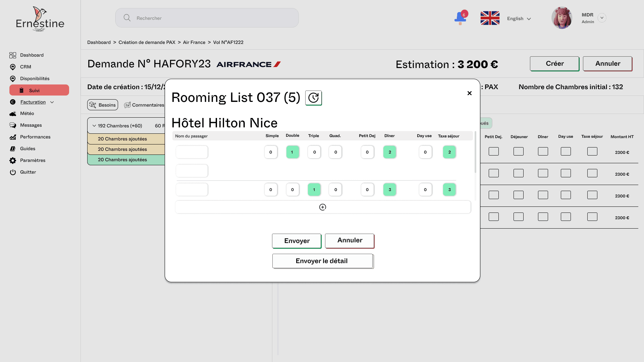Click the refresh icon beside Rooming List title

pyautogui.click(x=313, y=98)
